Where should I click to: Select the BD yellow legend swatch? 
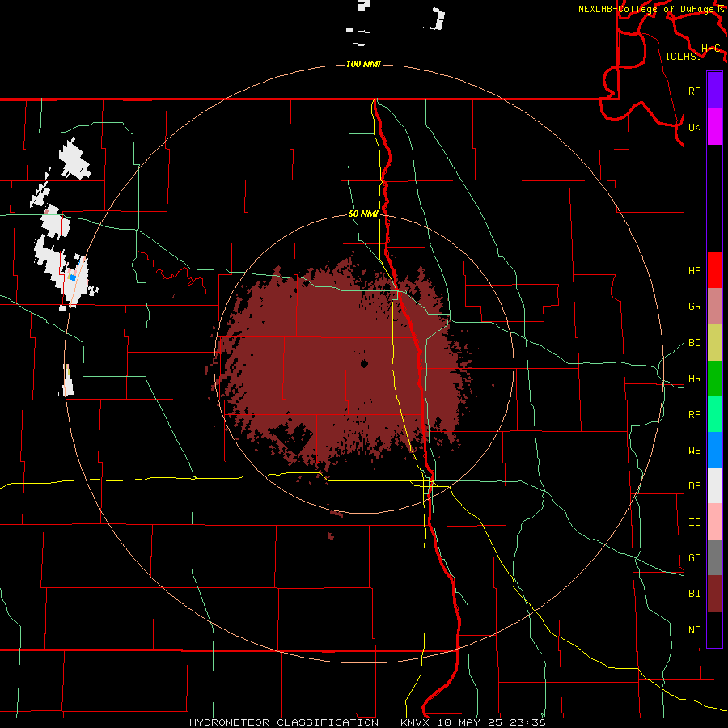click(714, 342)
